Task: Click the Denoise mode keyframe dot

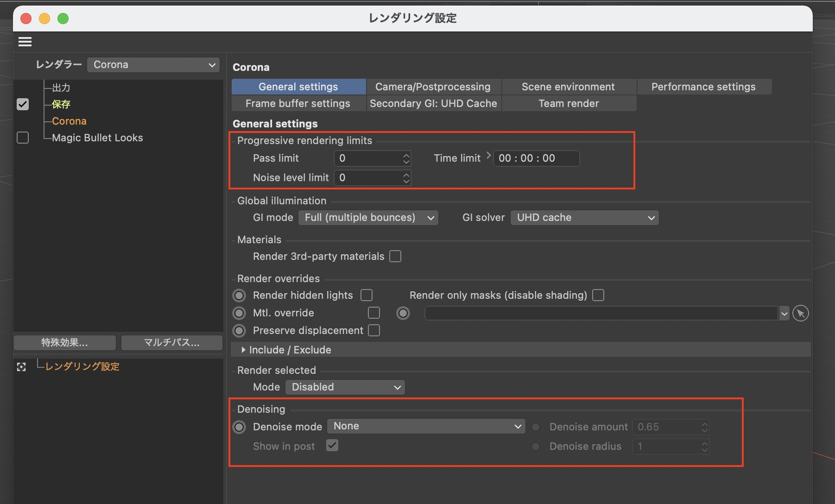Action: pos(239,427)
